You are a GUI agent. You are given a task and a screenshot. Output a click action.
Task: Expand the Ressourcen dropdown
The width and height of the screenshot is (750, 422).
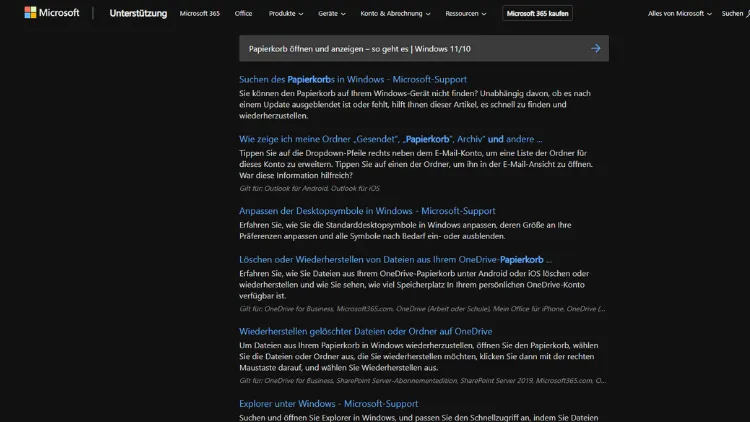[x=465, y=13]
